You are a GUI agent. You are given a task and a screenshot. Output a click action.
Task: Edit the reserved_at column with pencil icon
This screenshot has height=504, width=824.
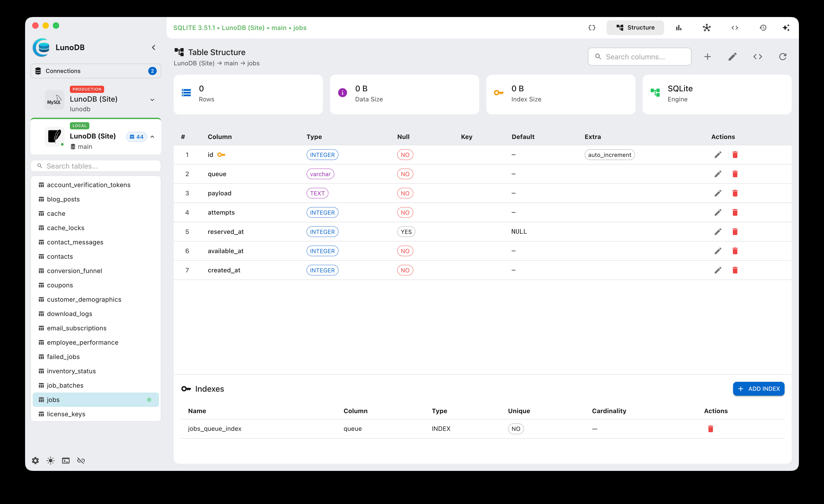718,232
